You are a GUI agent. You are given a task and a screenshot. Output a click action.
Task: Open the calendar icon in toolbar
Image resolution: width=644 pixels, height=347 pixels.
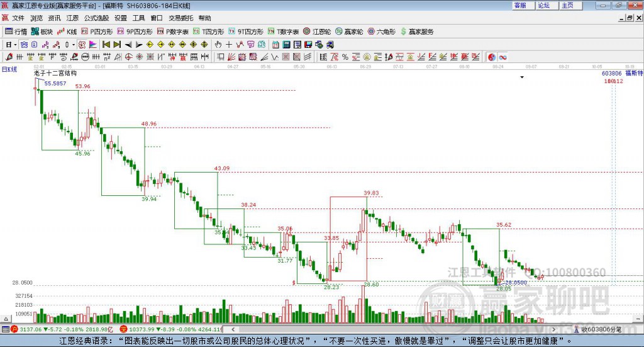tap(275, 45)
